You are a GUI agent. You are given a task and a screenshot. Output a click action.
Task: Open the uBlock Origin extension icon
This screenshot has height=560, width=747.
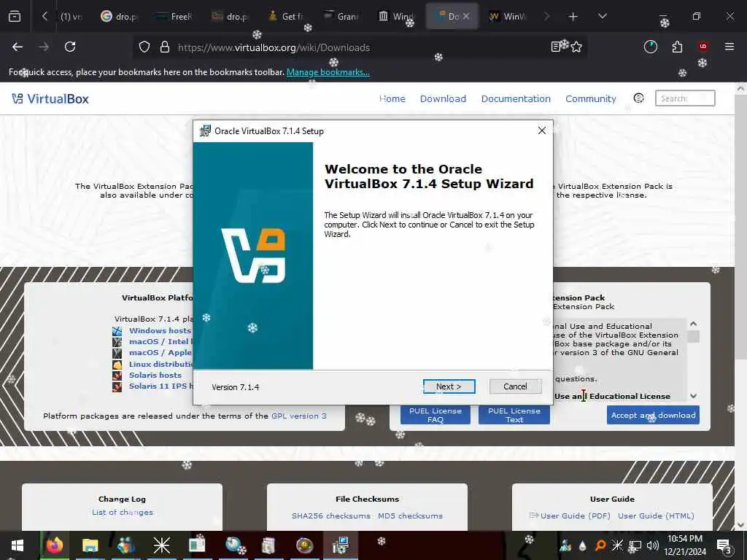(703, 47)
